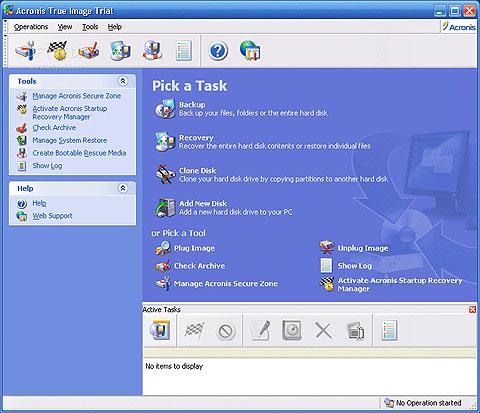Screen dimensions: 480x413
Task: Click the Activate Startup Recovery Manager toolbar icon
Action: coord(57,50)
